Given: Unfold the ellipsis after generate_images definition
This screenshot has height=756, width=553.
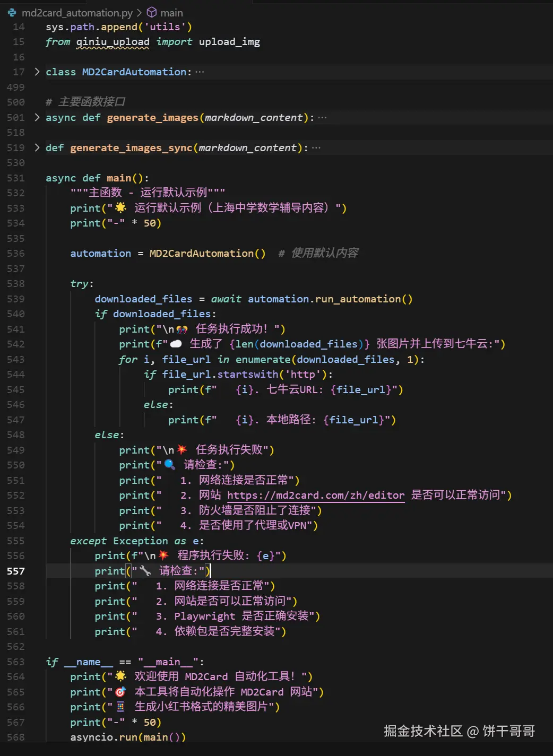Looking at the screenshot, I should click(x=322, y=117).
